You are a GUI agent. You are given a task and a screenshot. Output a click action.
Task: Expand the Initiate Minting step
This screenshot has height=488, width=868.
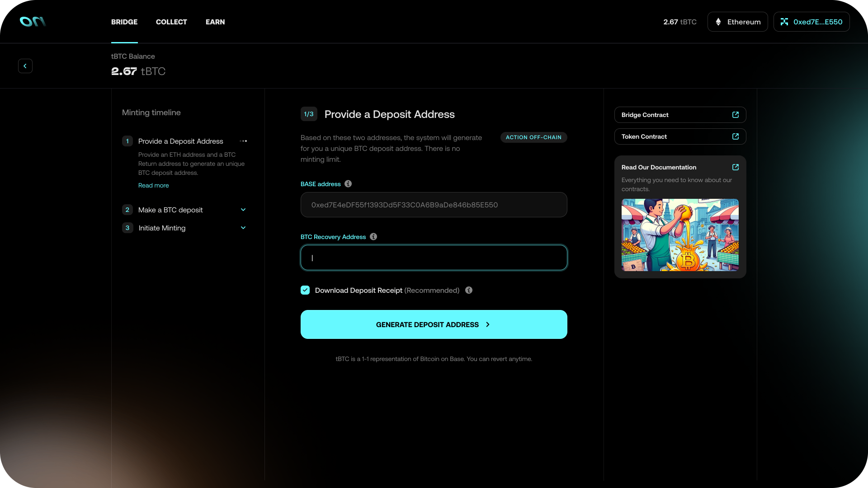pyautogui.click(x=243, y=228)
